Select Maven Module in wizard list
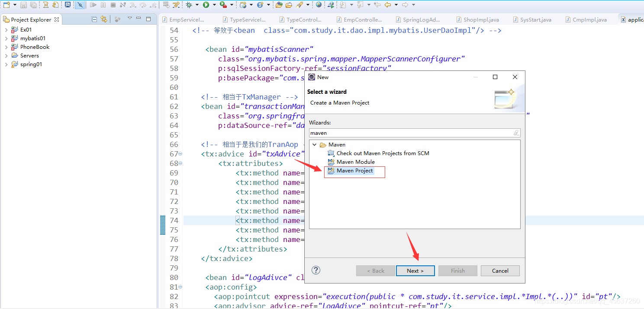Viewport: 644px width, 309px height. pos(351,162)
